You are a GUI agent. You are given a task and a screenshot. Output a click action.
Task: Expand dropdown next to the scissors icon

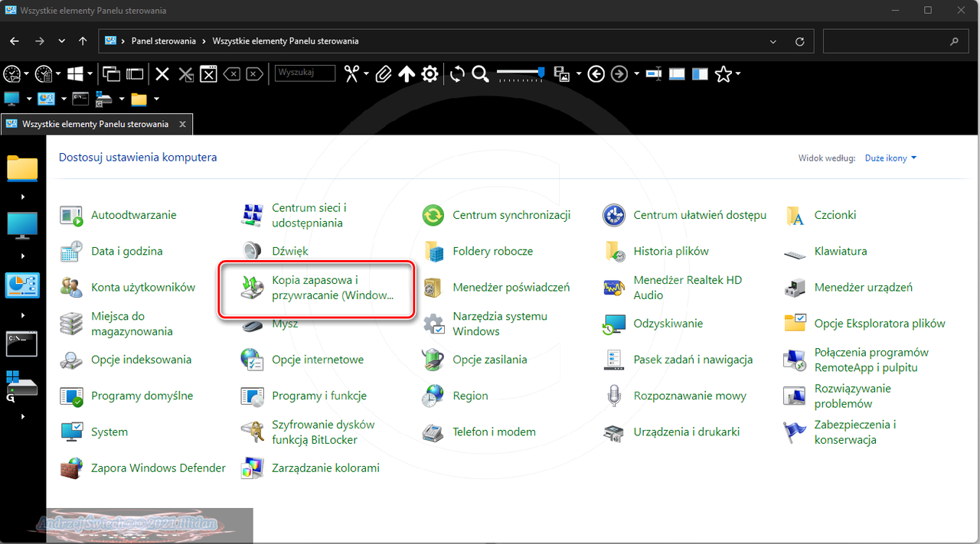click(367, 74)
